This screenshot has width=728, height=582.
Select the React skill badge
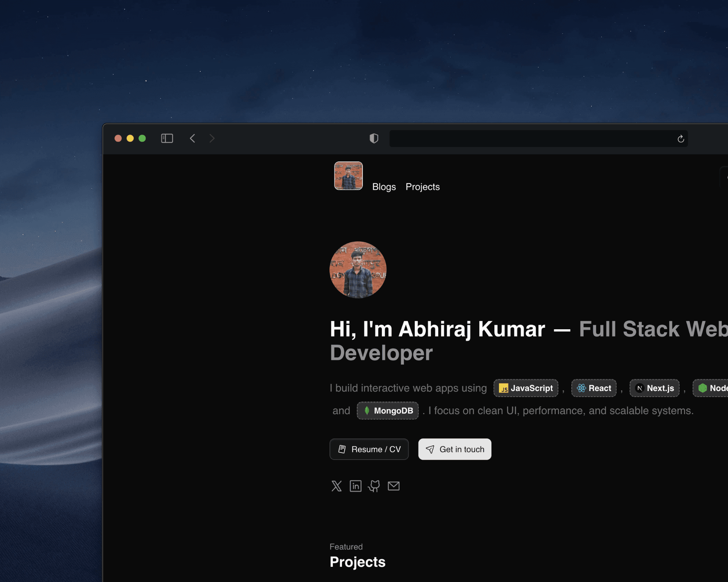click(x=594, y=388)
